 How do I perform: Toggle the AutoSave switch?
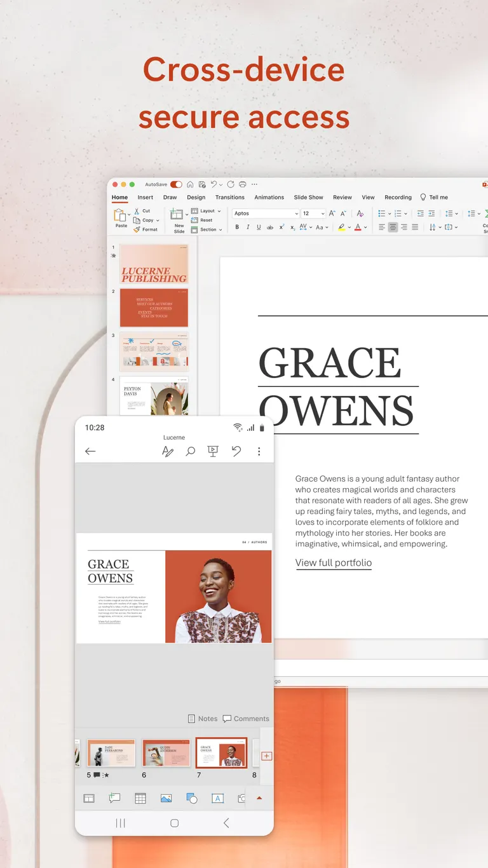click(x=176, y=184)
